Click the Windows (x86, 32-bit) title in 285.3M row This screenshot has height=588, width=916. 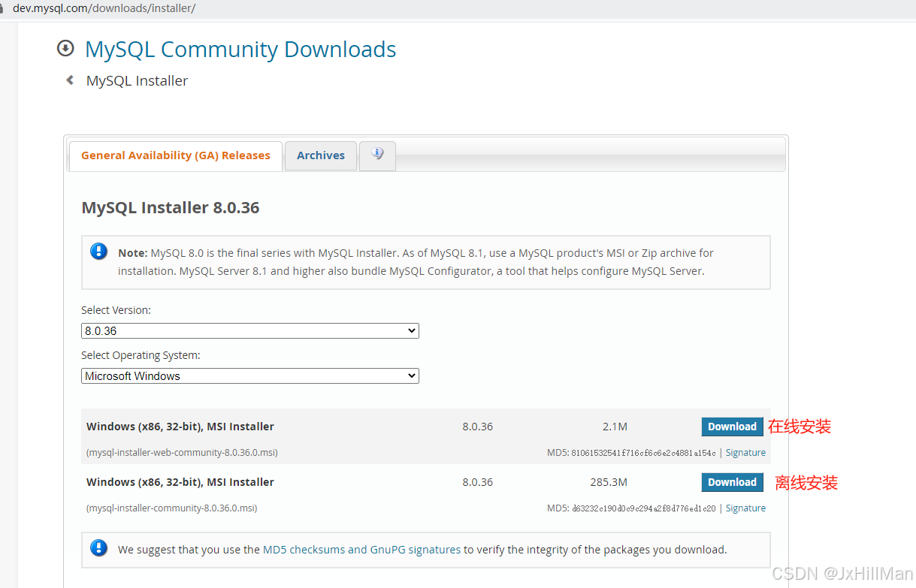pyautogui.click(x=180, y=482)
